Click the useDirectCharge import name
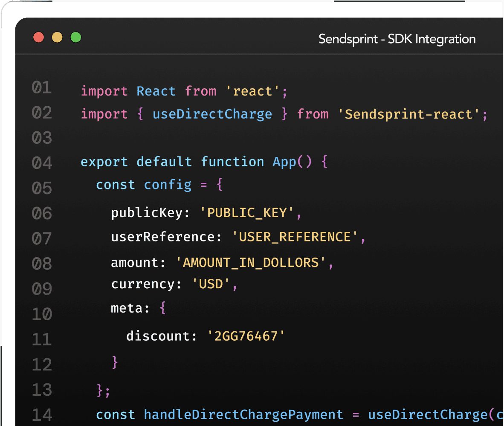The image size is (504, 426). click(212, 114)
